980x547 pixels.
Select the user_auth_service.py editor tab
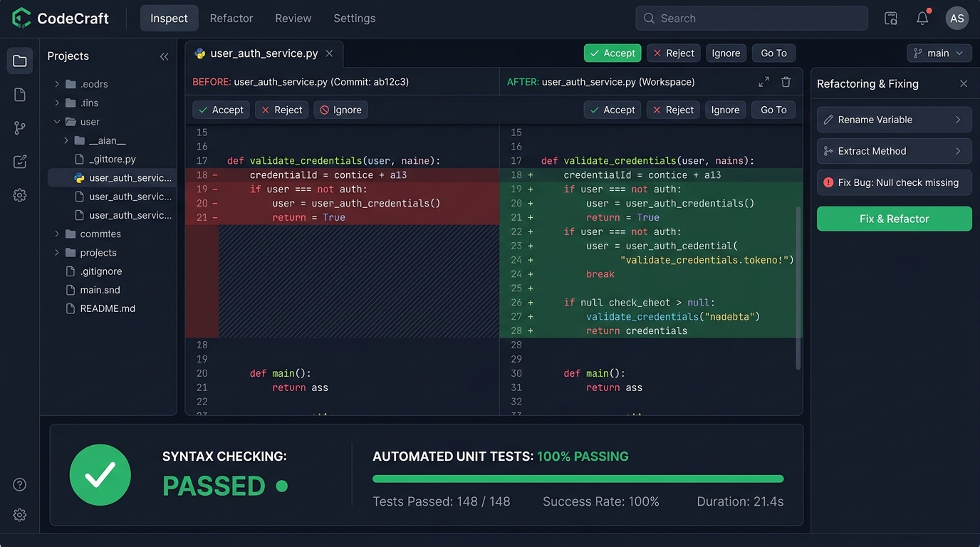[264, 54]
